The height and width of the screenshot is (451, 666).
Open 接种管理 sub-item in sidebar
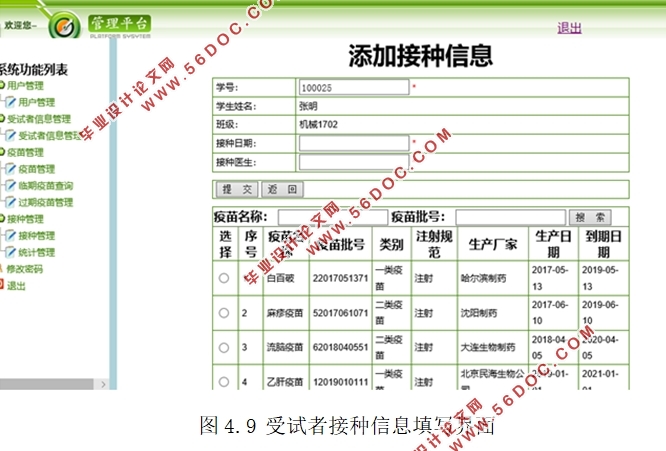37,236
